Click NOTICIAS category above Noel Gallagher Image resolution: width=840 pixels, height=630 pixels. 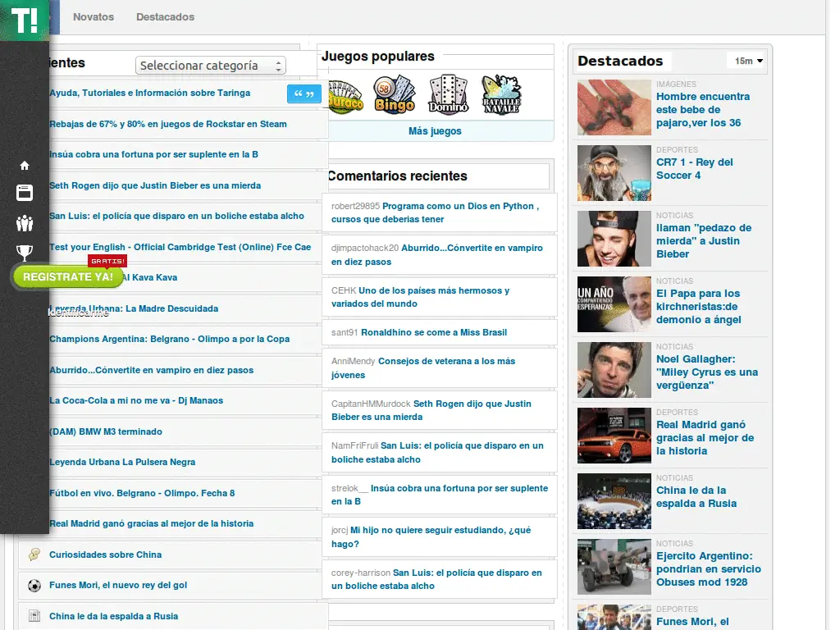[674, 347]
